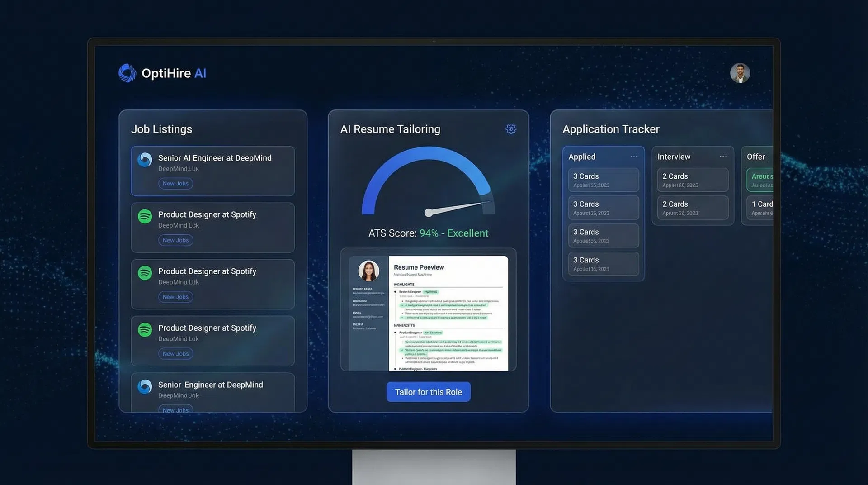Select the Applied column header
Screen dimensions: 868x485
(x=582, y=157)
